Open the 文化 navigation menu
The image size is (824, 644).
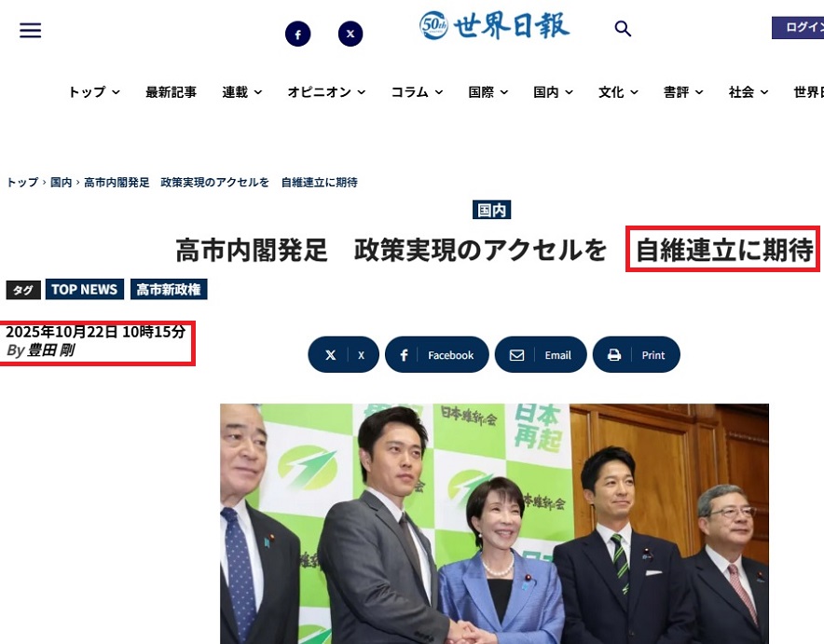[x=617, y=92]
